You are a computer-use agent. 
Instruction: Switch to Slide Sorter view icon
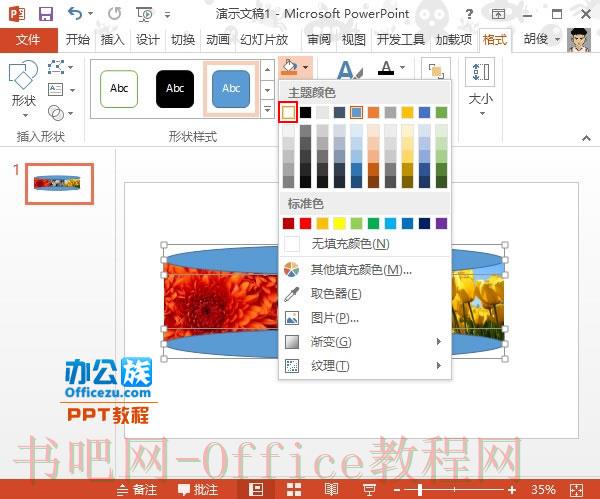(294, 489)
